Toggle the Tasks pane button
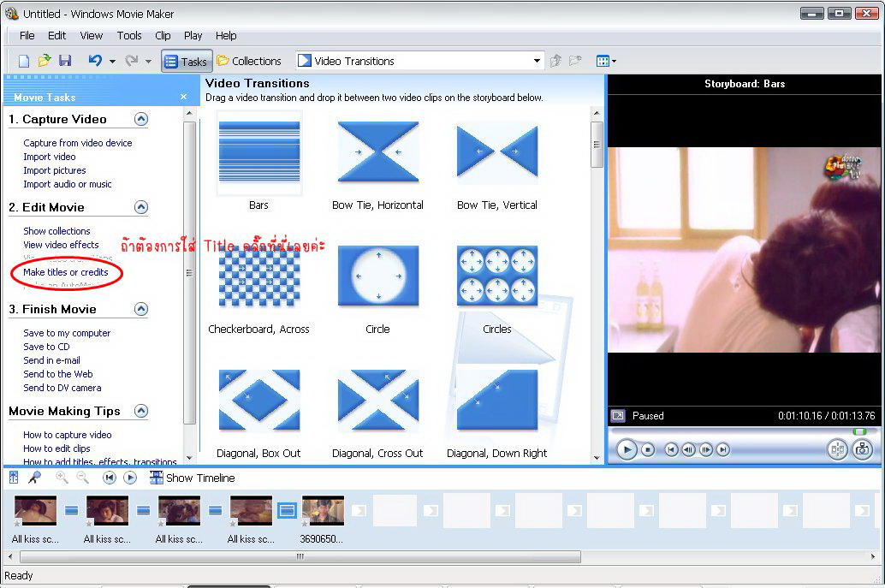885x588 pixels. tap(187, 61)
